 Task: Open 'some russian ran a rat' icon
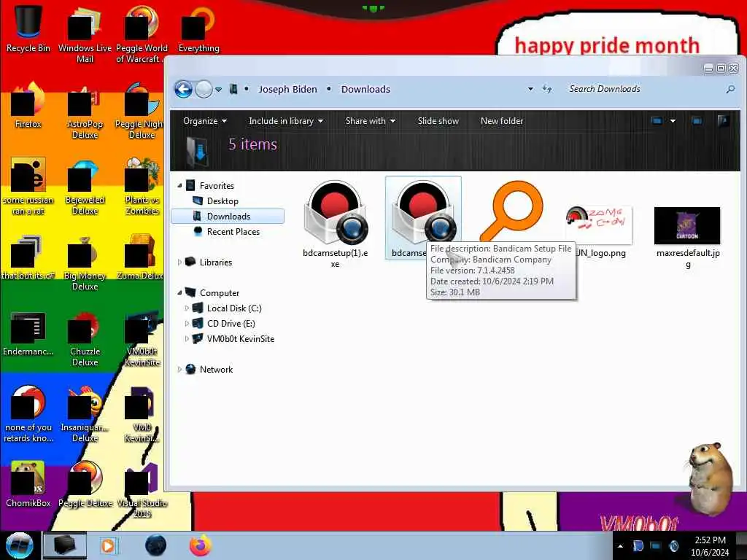(x=28, y=187)
